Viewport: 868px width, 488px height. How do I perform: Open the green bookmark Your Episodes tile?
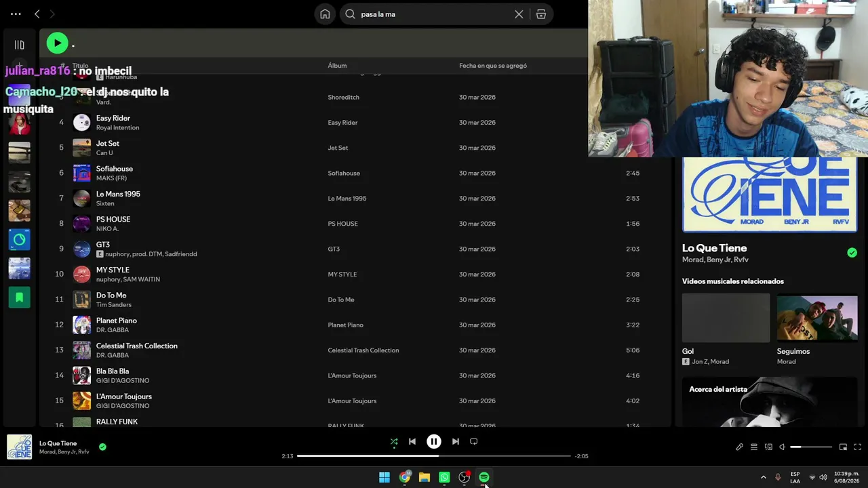(x=19, y=297)
